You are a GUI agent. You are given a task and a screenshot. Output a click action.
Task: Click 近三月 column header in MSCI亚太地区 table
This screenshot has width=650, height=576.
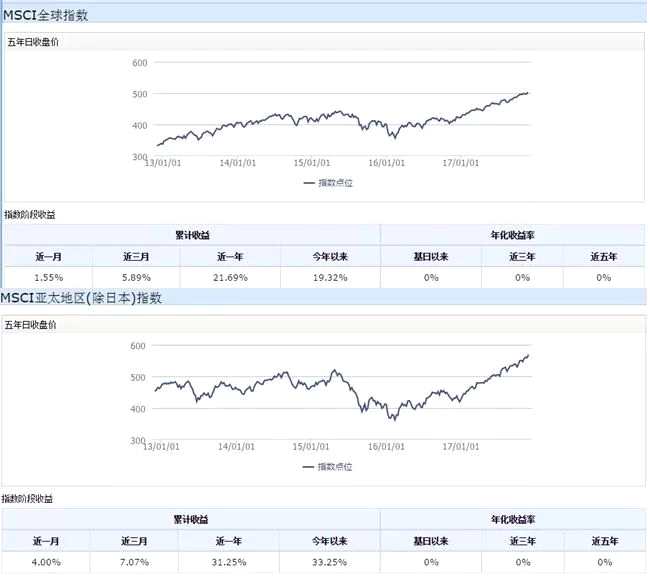pyautogui.click(x=134, y=541)
